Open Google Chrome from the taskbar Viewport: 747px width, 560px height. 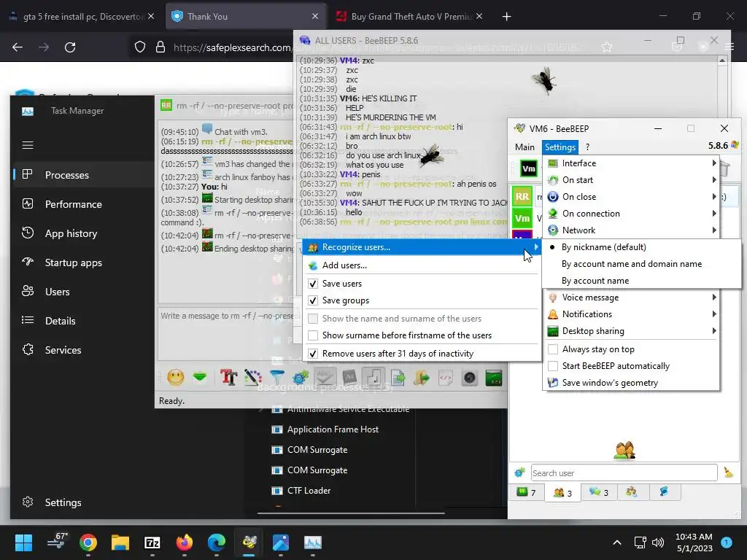pyautogui.click(x=88, y=542)
